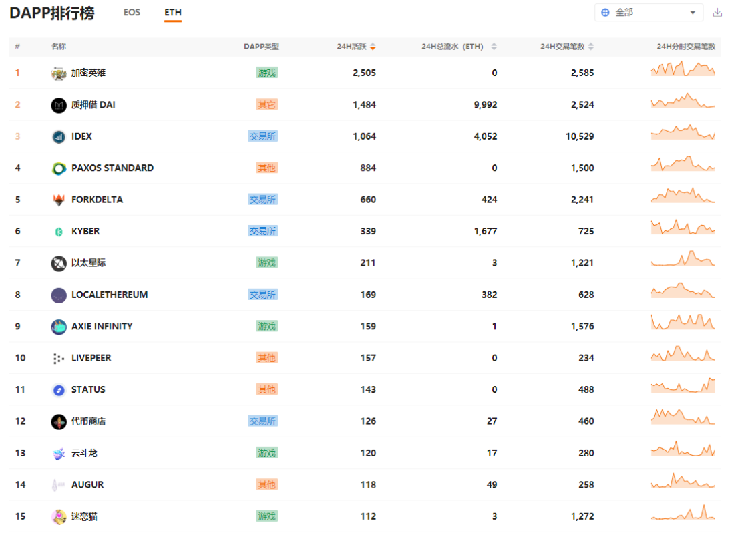Click the IDEX 24H trade sparkline chart
Image resolution: width=756 pixels, height=539 pixels.
point(683,132)
